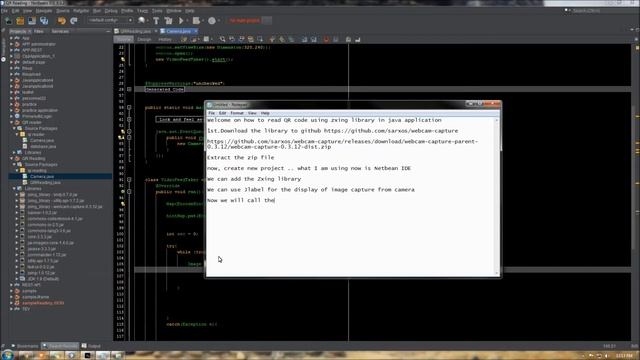The width and height of the screenshot is (640, 360).
Task: Click system tray clock
Action: (624, 356)
